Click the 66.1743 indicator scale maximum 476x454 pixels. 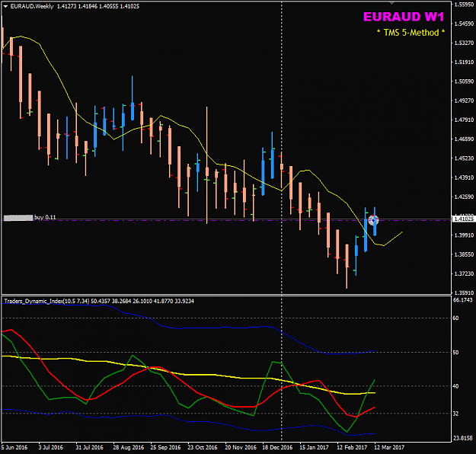462,300
